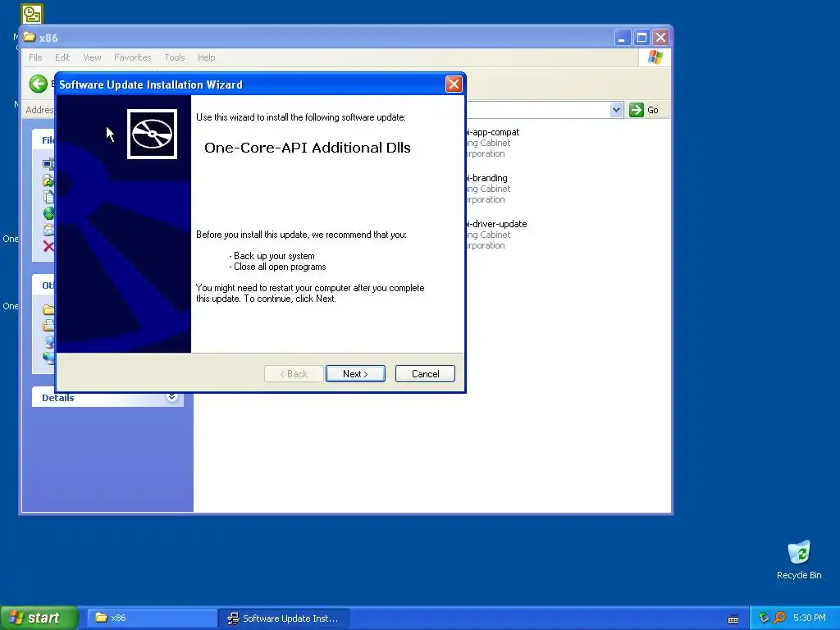Image resolution: width=840 pixels, height=630 pixels.
Task: Click the x86 folder icon in title bar
Action: pos(30,37)
